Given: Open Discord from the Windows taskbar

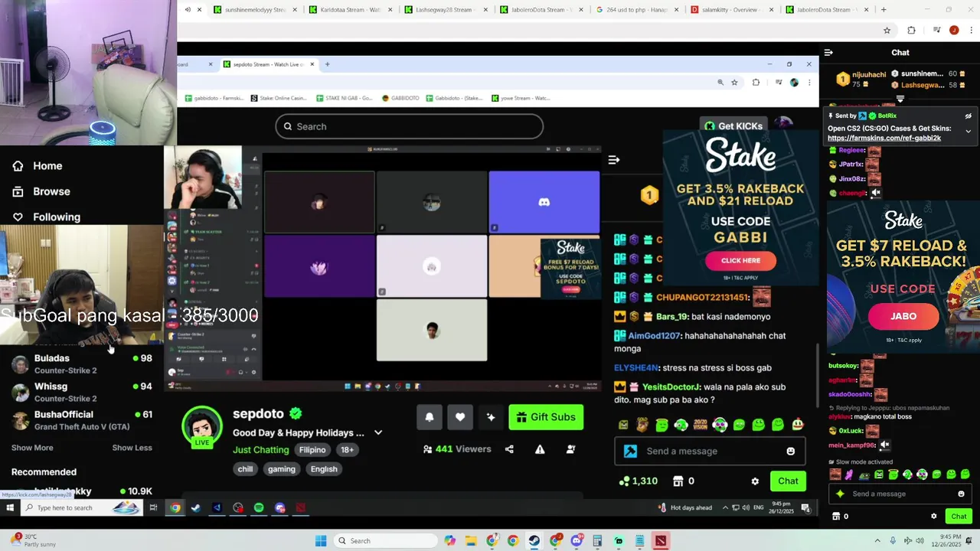Looking at the screenshot, I should 577,541.
